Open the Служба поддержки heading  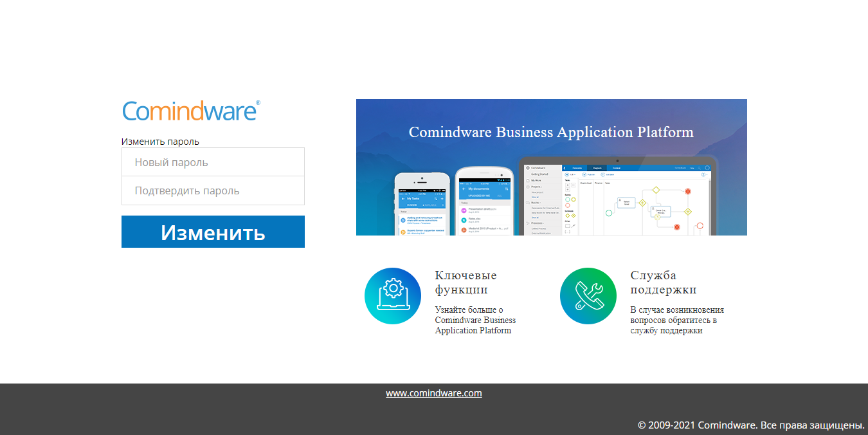[x=664, y=282]
